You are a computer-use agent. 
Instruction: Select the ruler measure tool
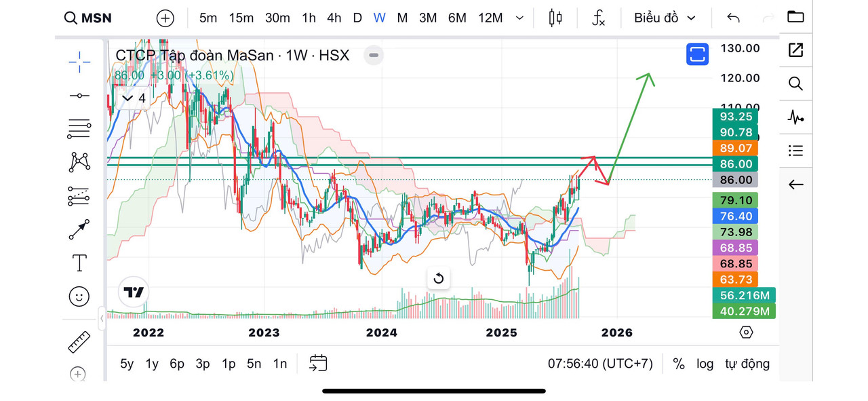(x=79, y=342)
